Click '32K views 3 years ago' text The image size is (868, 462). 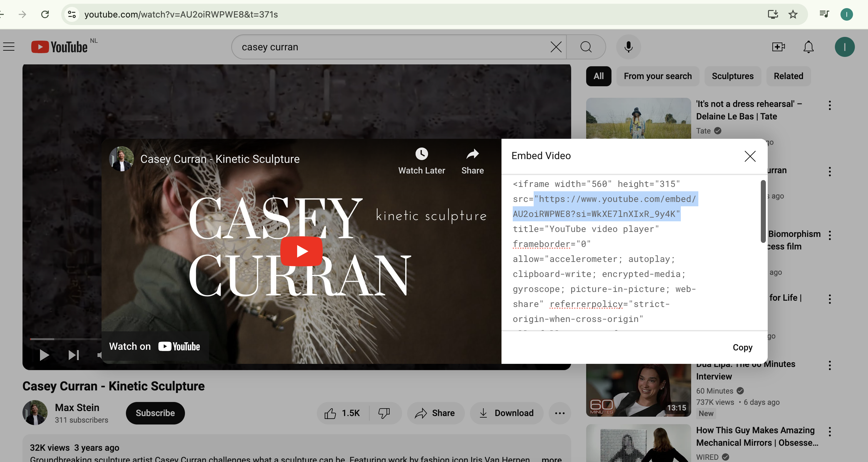pyautogui.click(x=74, y=448)
